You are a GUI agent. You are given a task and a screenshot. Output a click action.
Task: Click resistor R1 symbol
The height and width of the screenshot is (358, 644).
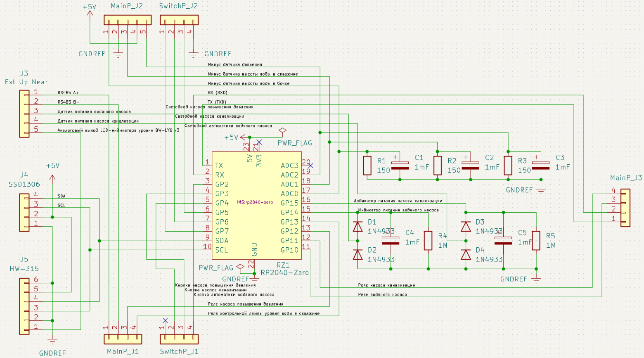click(x=367, y=165)
